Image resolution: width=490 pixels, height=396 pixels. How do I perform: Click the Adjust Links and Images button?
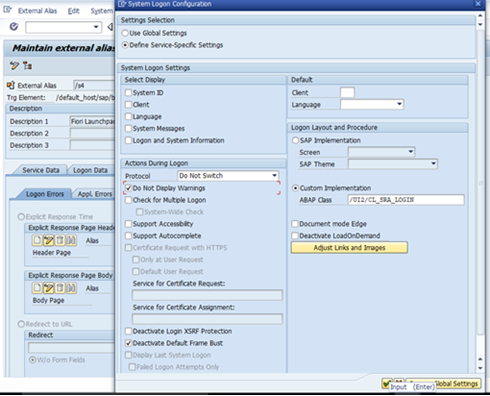349,248
